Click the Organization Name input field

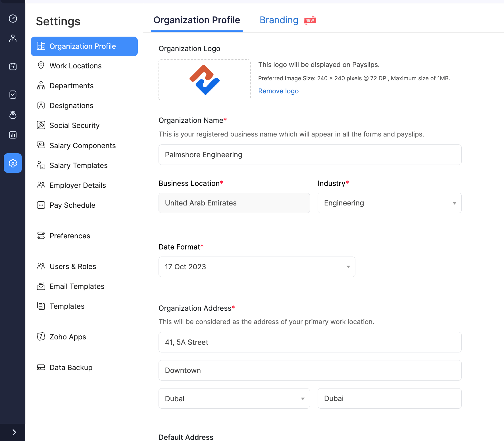[310, 155]
